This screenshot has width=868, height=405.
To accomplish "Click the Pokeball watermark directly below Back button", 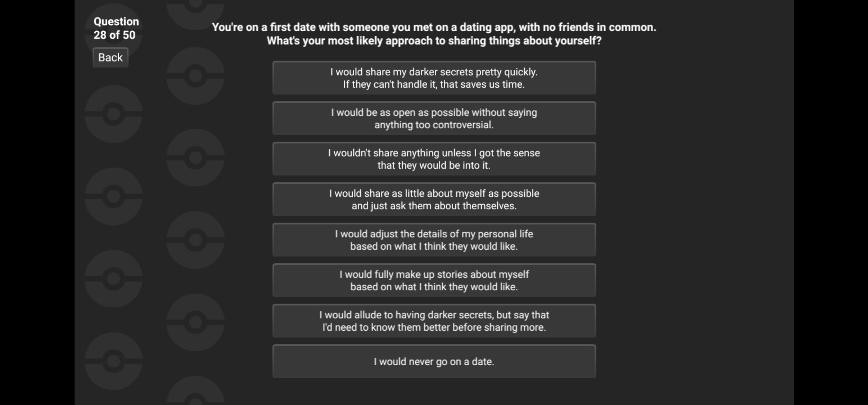I will pyautogui.click(x=113, y=114).
